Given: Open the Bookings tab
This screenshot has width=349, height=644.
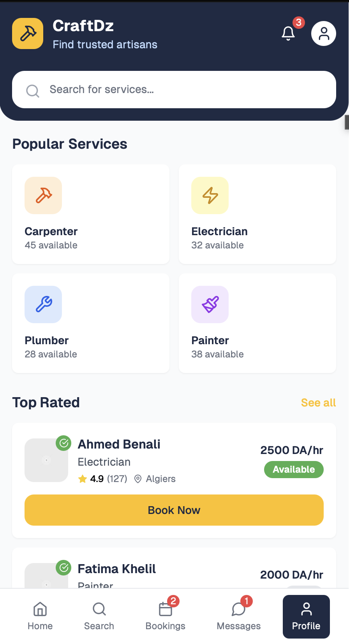Looking at the screenshot, I should pos(166,616).
